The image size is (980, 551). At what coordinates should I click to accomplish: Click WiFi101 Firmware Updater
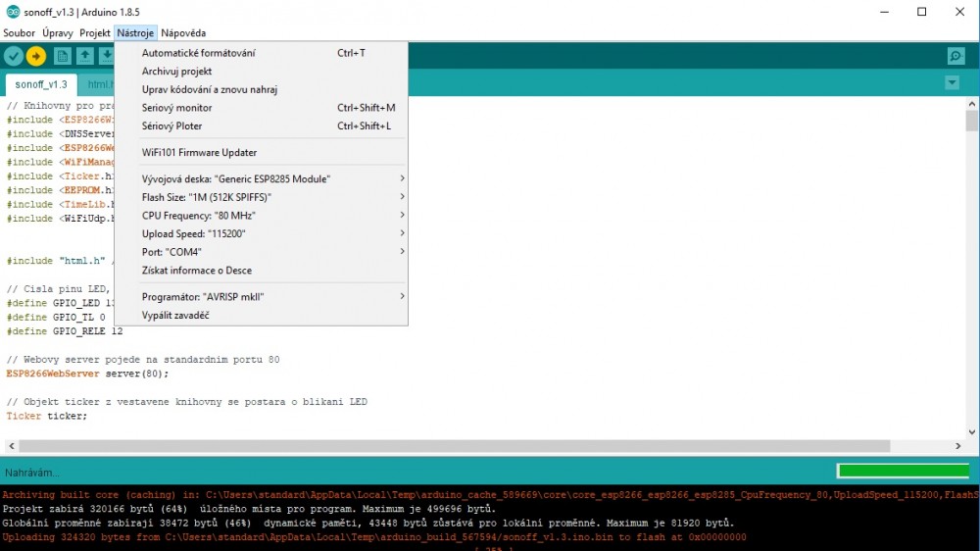click(x=199, y=152)
